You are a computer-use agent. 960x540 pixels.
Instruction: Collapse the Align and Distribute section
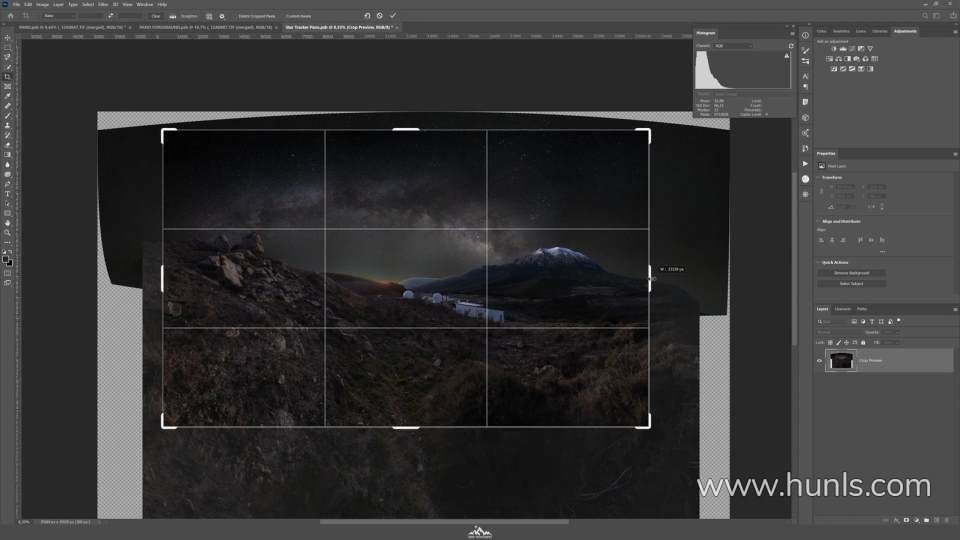click(x=818, y=222)
